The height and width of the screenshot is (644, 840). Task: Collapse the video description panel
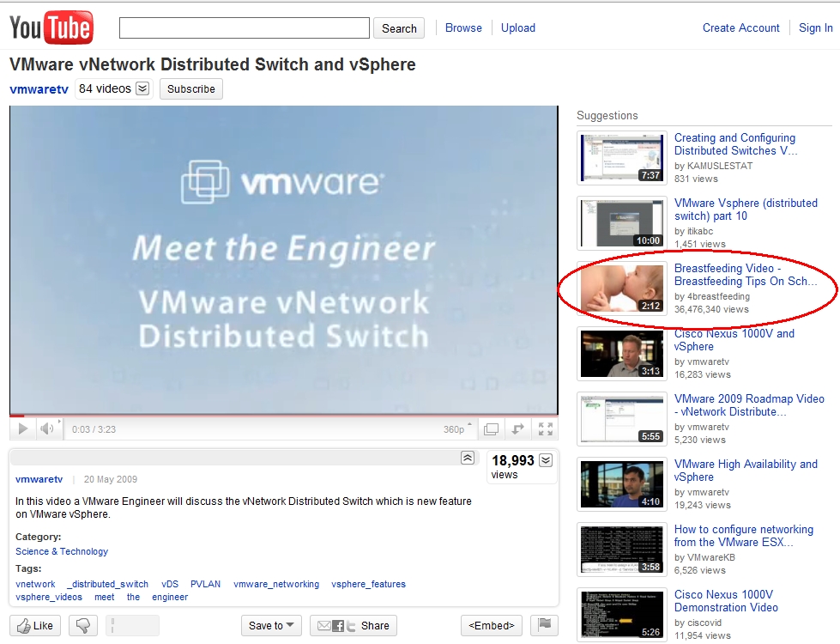[x=468, y=458]
